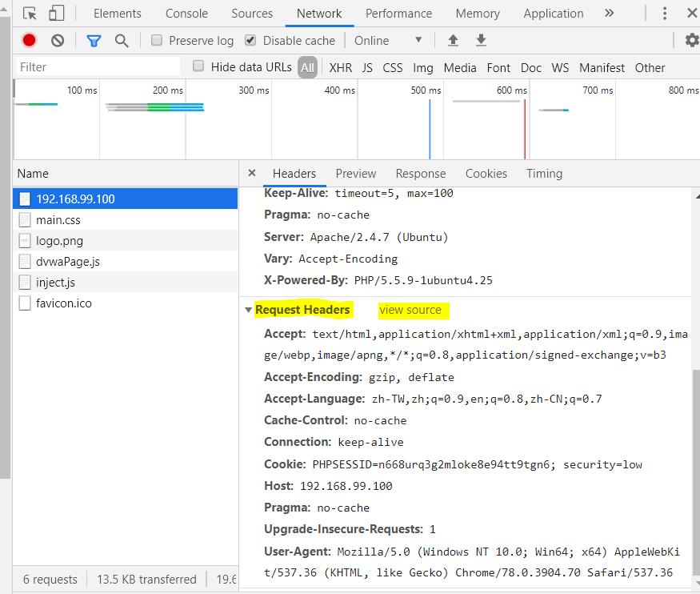Select All filter type

(307, 67)
